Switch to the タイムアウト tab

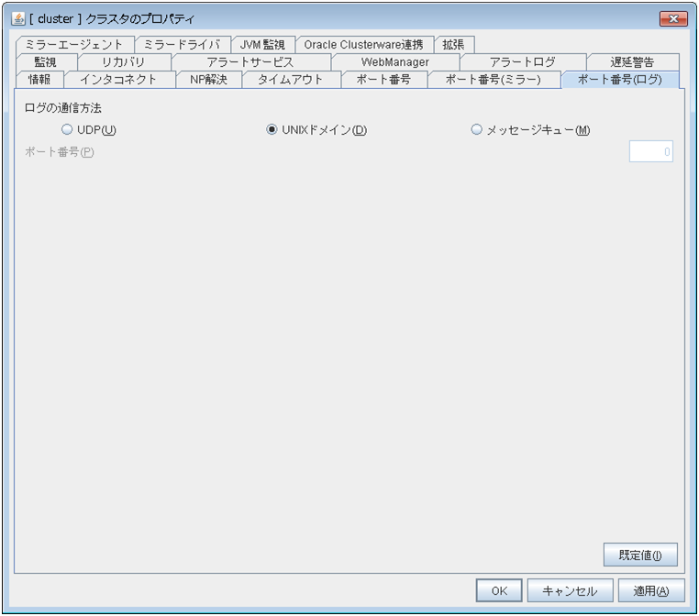pos(291,79)
